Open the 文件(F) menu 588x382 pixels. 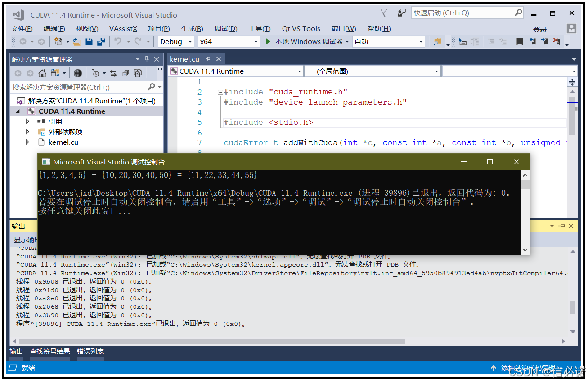[x=22, y=29]
